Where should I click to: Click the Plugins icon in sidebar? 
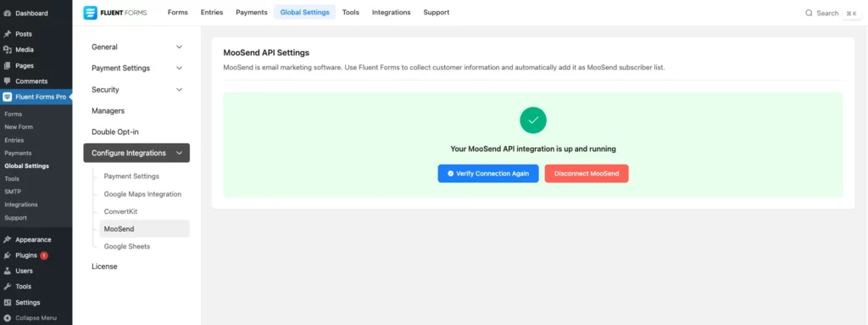[7, 255]
